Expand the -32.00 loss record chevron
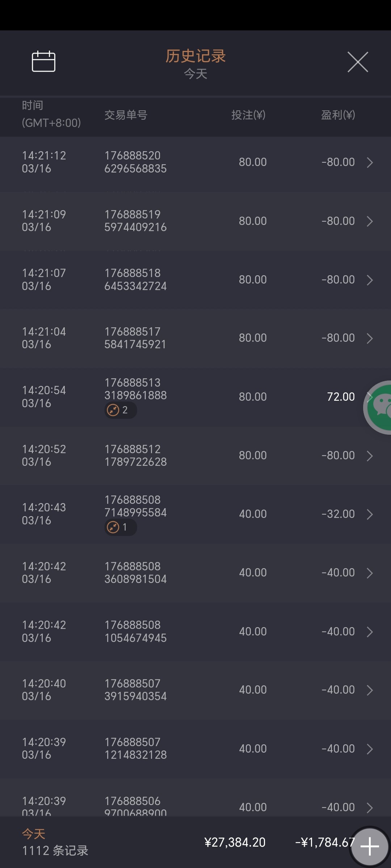 (x=370, y=514)
